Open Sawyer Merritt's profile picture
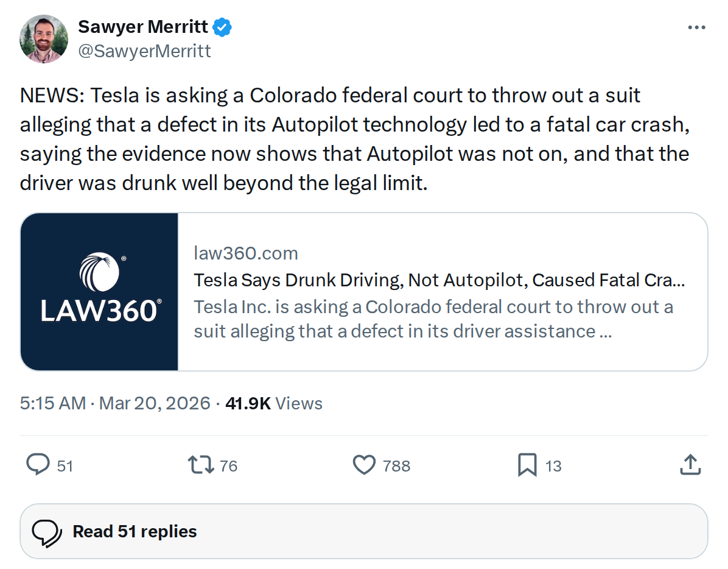Screen dimensions: 728x569 point(43,38)
